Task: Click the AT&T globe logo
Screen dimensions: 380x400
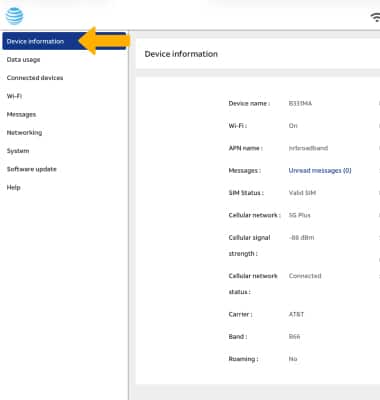Action: pyautogui.click(x=14, y=16)
